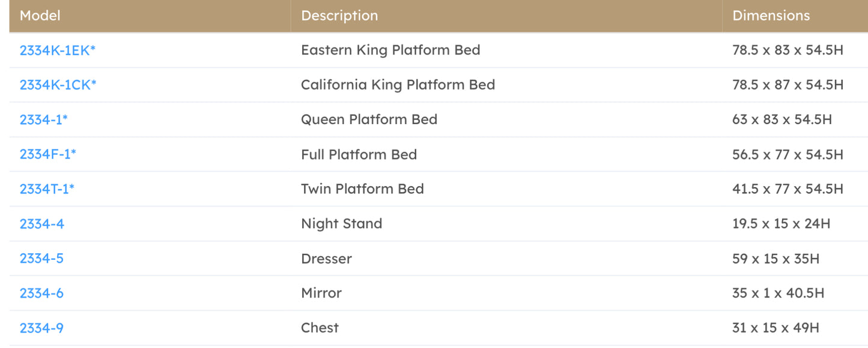Click the 19.5 x 15 x 24H dimensions
868x348 pixels.
click(x=781, y=224)
